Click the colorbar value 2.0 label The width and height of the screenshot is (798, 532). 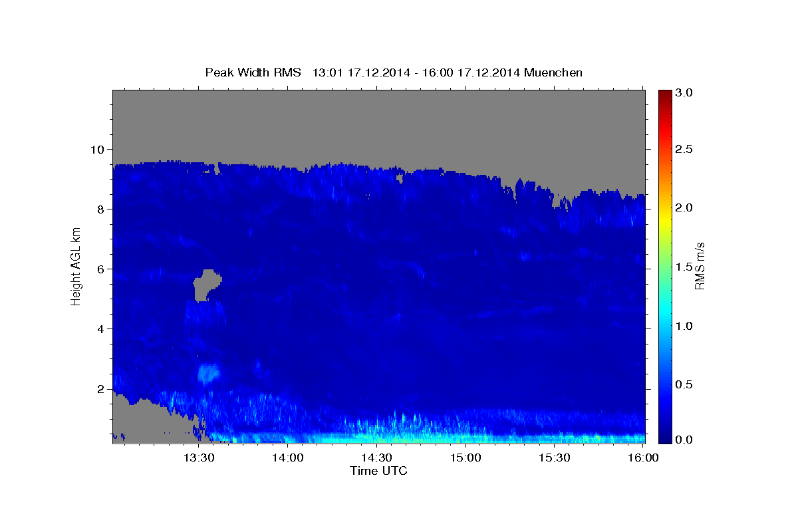pyautogui.click(x=684, y=207)
